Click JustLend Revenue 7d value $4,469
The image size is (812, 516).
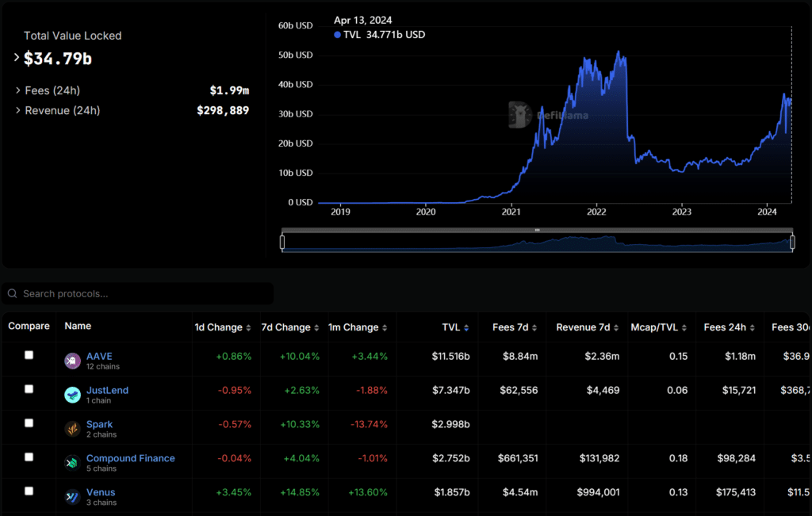click(x=603, y=390)
